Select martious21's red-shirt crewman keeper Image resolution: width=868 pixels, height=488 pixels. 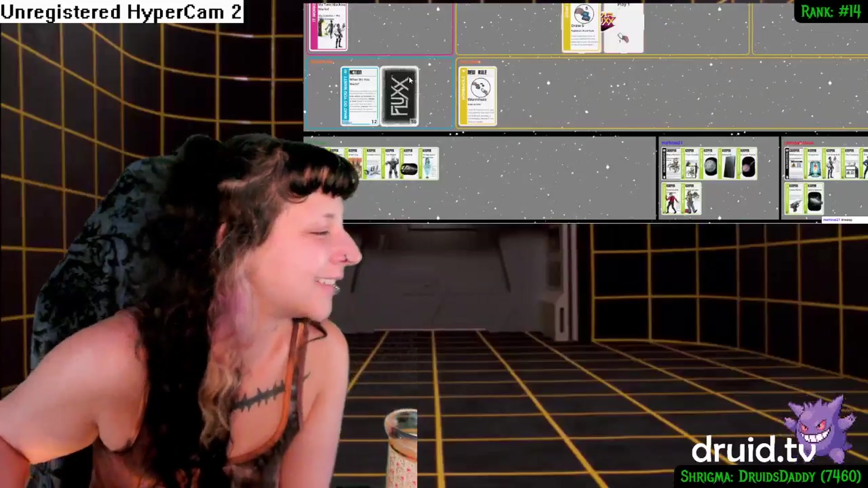point(672,199)
